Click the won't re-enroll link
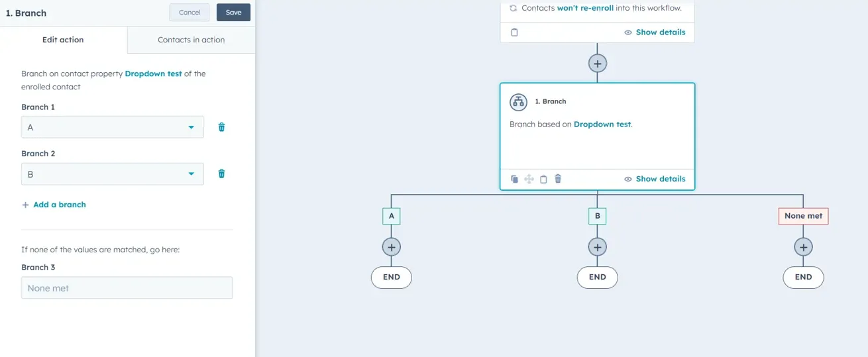The height and width of the screenshot is (357, 868). point(585,8)
